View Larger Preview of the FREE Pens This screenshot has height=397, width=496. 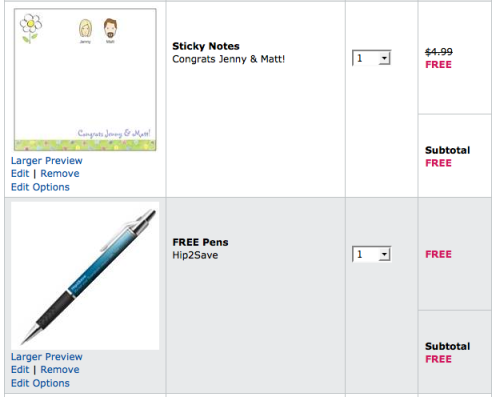pos(47,357)
